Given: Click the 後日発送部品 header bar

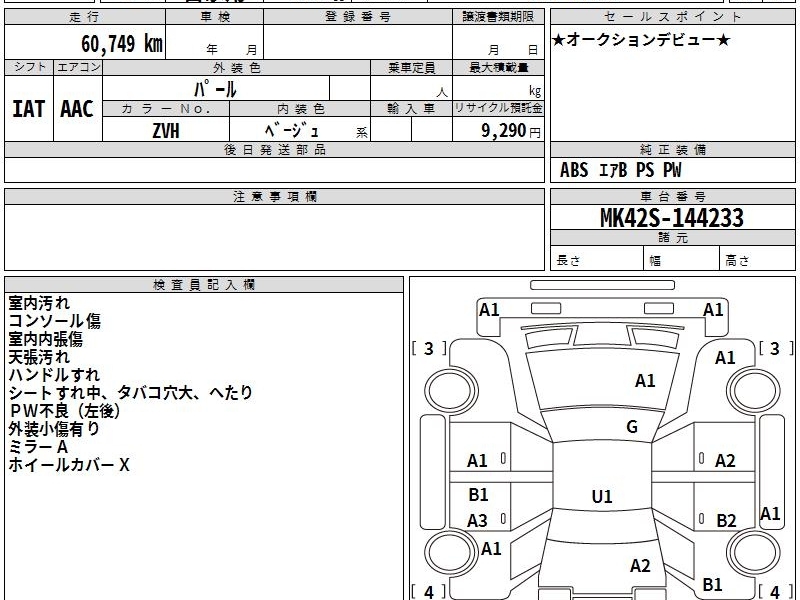Looking at the screenshot, I should click(274, 150).
